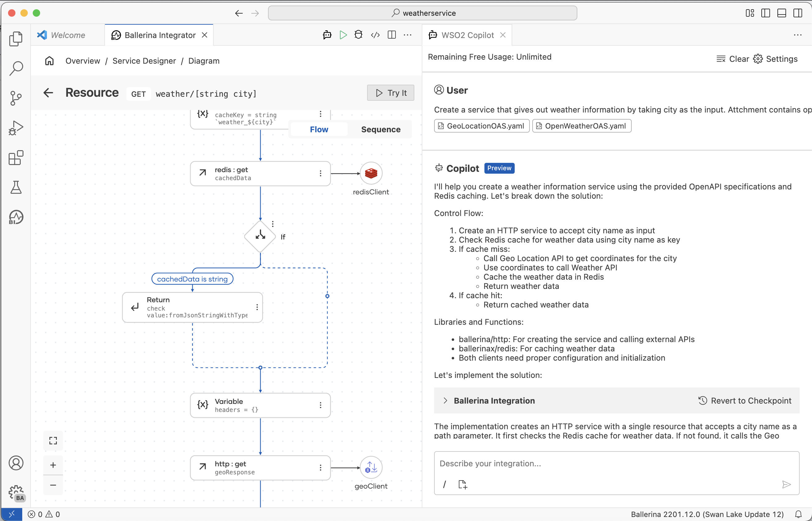Select the WSO2 Copilot tab

tap(467, 35)
